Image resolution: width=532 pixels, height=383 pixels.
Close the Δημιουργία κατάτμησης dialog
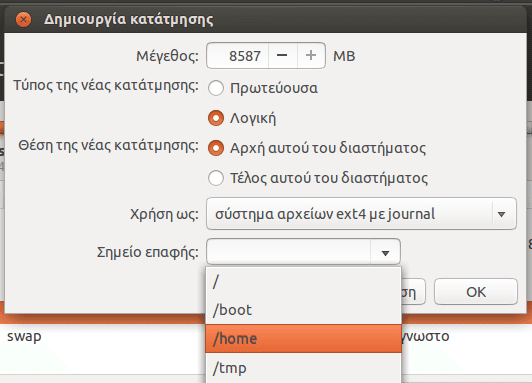(x=23, y=20)
